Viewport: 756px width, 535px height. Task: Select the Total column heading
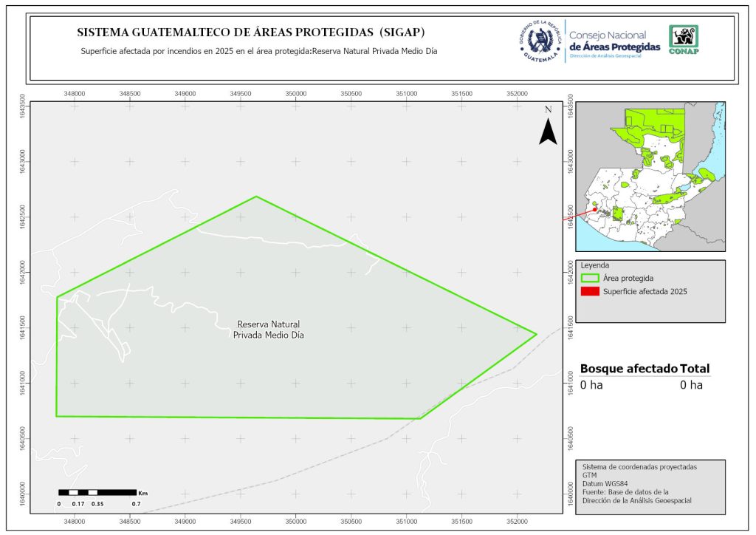[695, 369]
